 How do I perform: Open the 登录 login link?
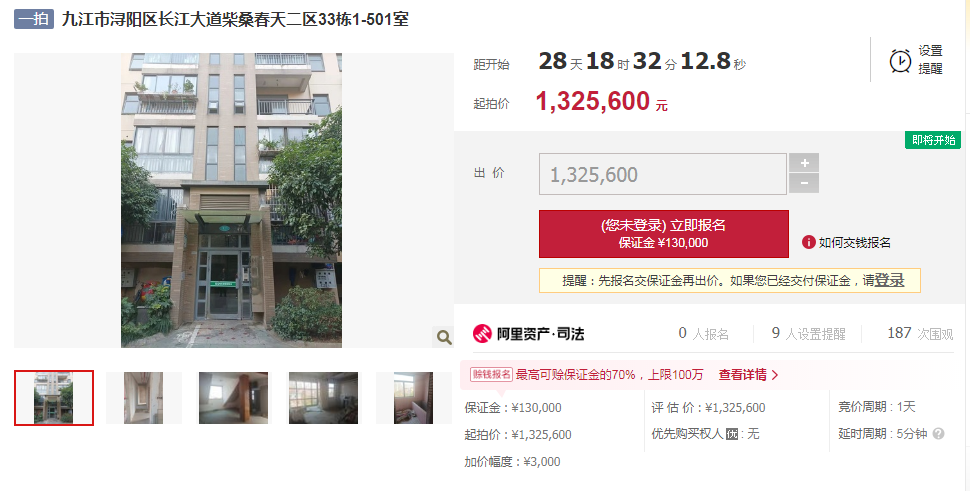[x=890, y=280]
